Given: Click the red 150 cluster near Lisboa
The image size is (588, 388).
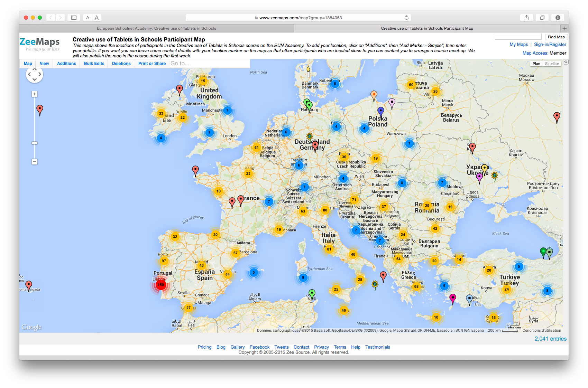Looking at the screenshot, I should (160, 285).
